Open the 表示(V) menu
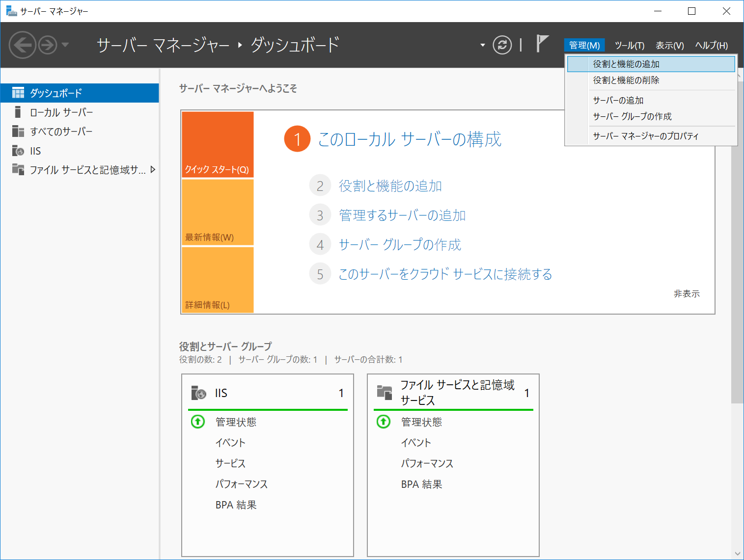744x560 pixels. click(x=669, y=45)
